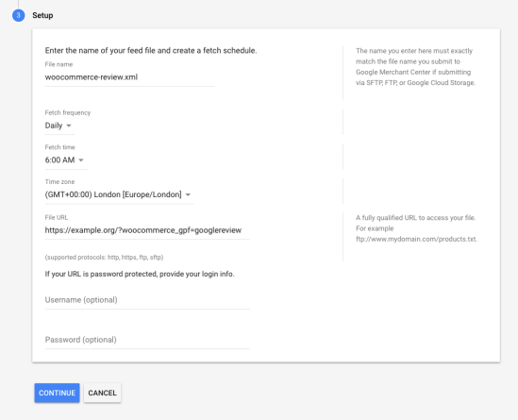The height and width of the screenshot is (420, 518).
Task: Click the File URL input field
Action: [147, 230]
